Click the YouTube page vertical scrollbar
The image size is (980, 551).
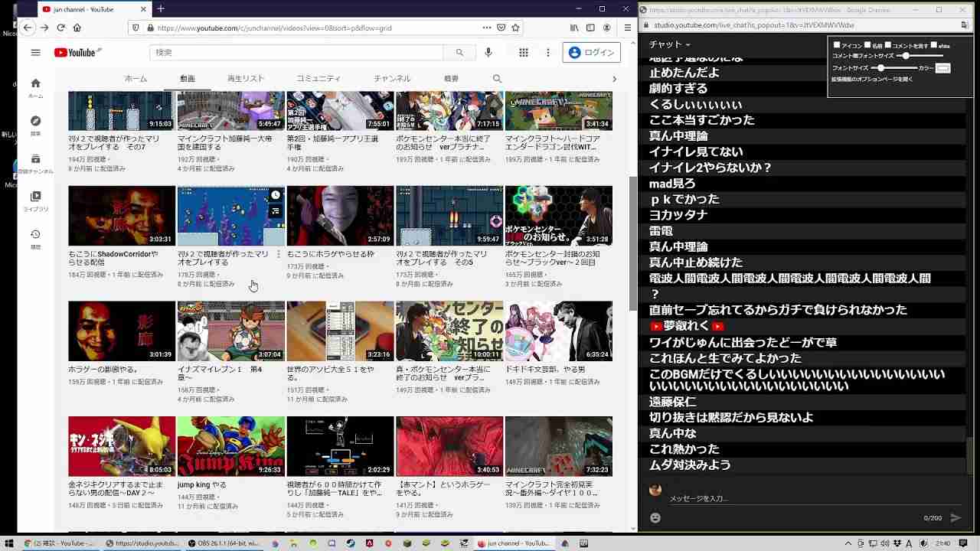632,243
